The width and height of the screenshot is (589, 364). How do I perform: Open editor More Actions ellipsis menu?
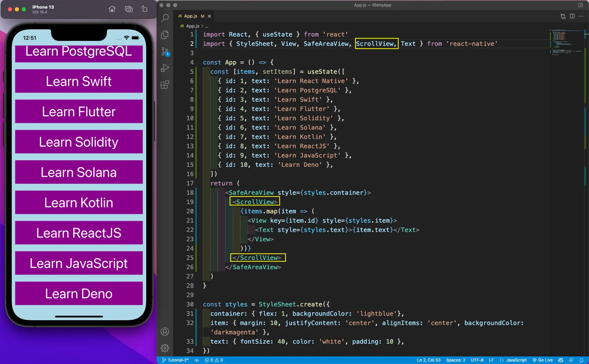click(581, 16)
